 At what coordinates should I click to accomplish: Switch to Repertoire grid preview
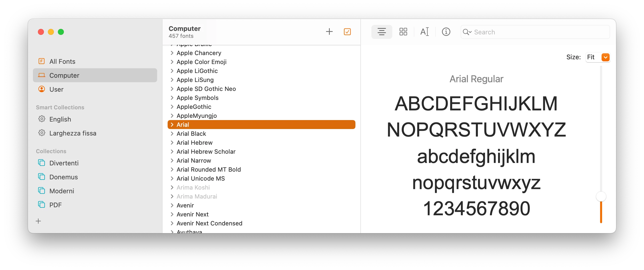(x=403, y=32)
